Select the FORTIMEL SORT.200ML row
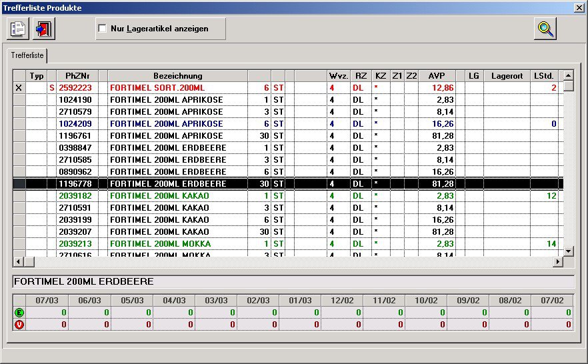 click(176, 87)
